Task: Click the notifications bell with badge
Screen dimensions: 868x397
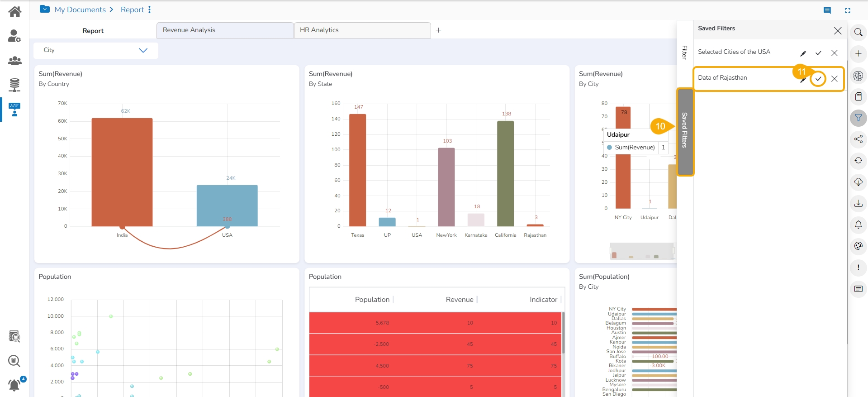Action: (x=14, y=385)
